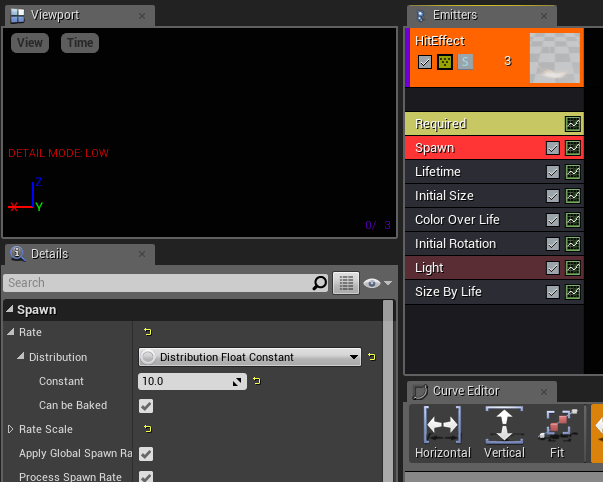Viewport: 603px width, 482px height.
Task: Click the Constant value field 10.0
Action: (x=192, y=381)
